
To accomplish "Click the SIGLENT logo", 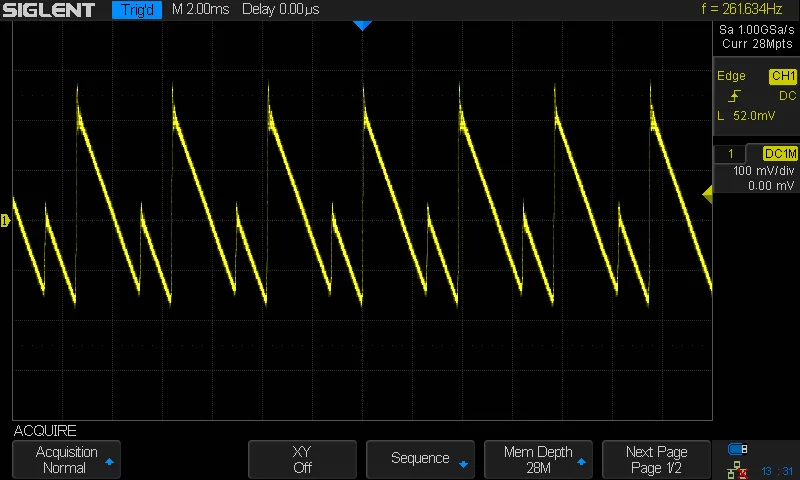I will [49, 10].
